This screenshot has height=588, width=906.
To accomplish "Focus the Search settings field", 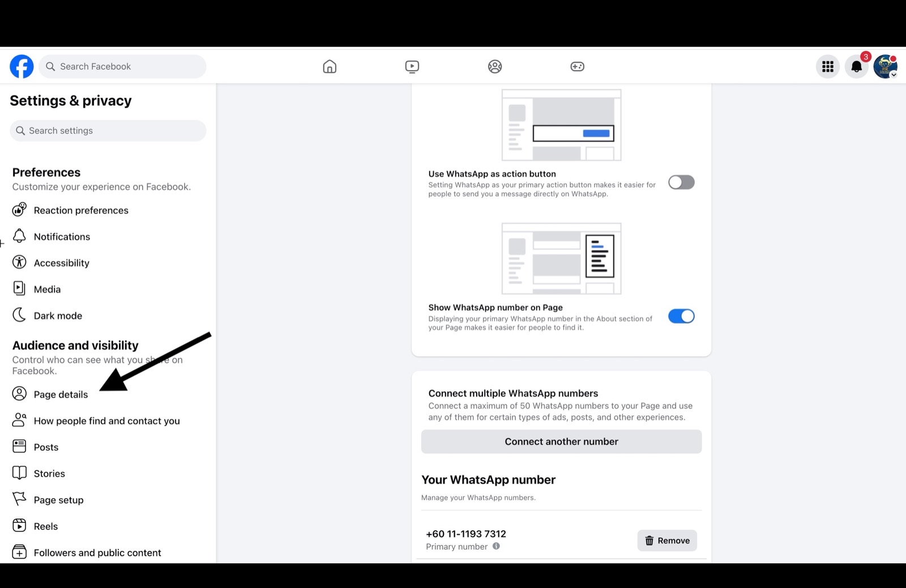I will 108,131.
